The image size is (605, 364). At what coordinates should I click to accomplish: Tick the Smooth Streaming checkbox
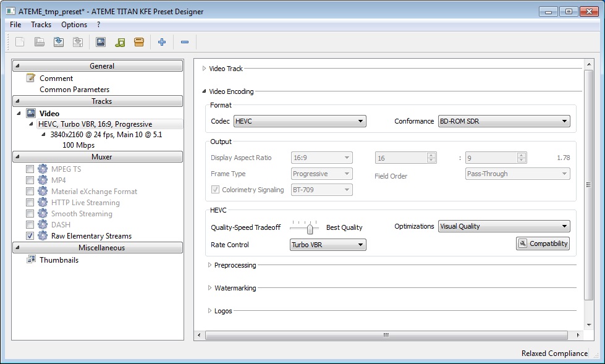[x=30, y=213]
